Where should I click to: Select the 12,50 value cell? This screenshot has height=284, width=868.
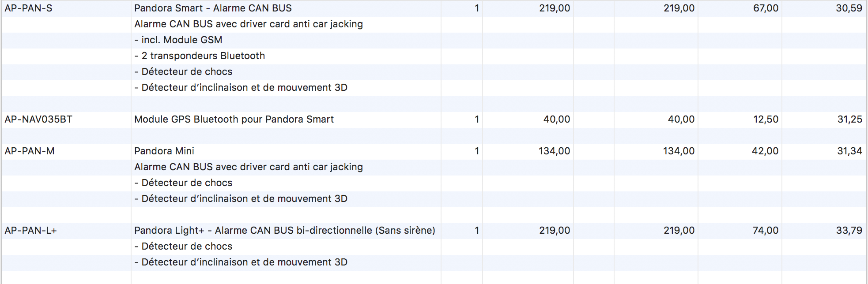pos(766,120)
